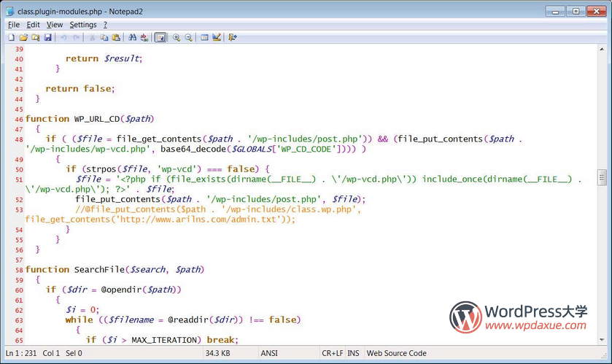Image resolution: width=612 pixels, height=364 pixels.
Task: Click the Zoom In magnifier icon
Action: (x=177, y=37)
